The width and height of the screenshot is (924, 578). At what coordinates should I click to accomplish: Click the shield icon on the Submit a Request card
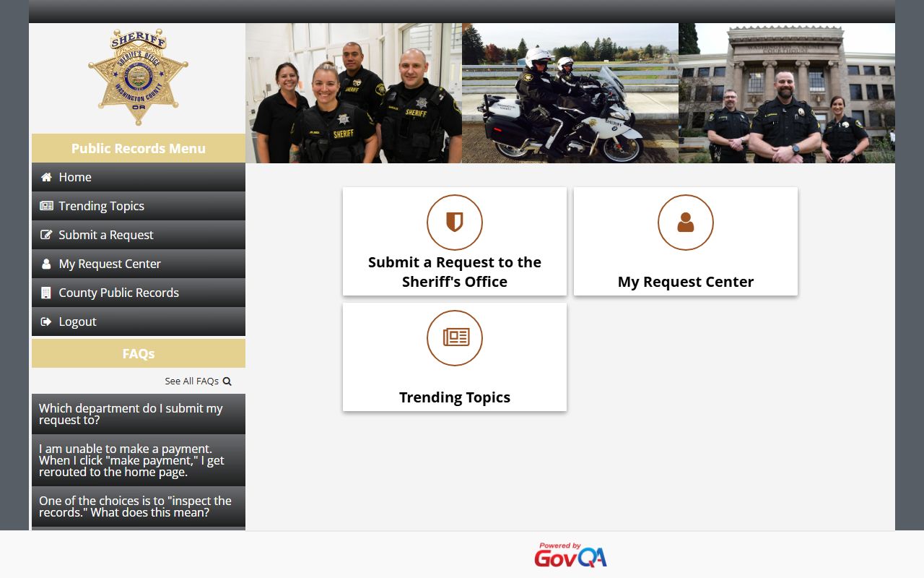pos(455,223)
